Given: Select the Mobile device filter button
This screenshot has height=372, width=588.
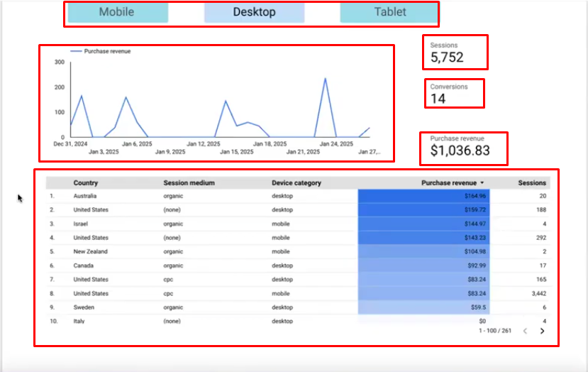Looking at the screenshot, I should (x=116, y=12).
